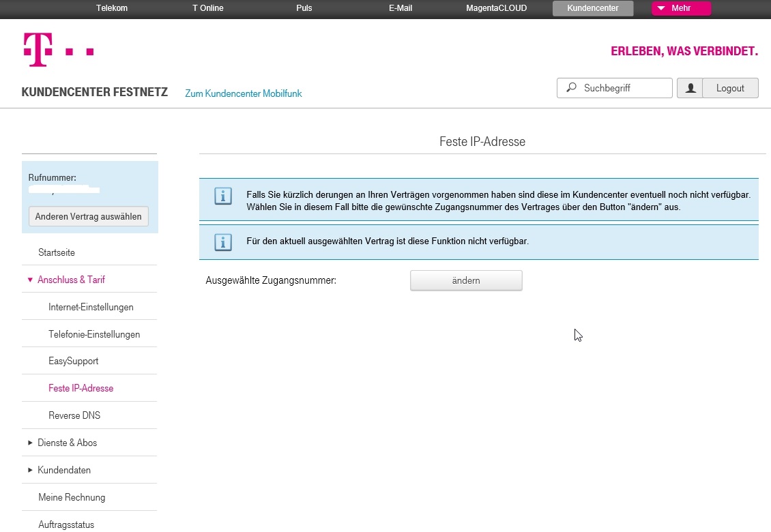This screenshot has height=532, width=771.
Task: Click the Telekom T logo
Action: pos(38,50)
